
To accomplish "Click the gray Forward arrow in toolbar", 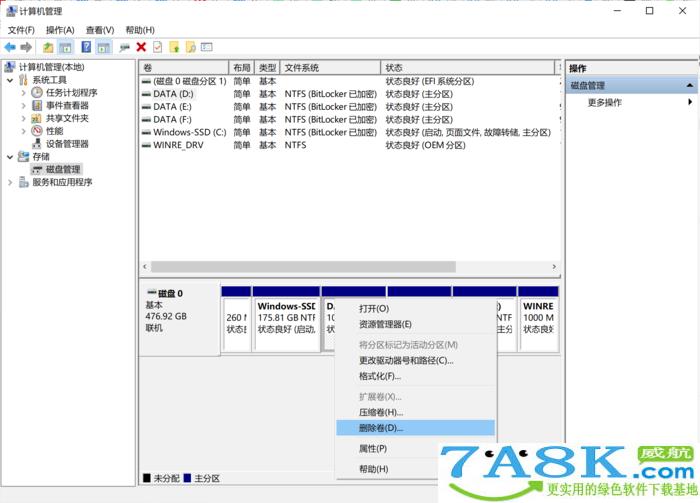I will 26,47.
